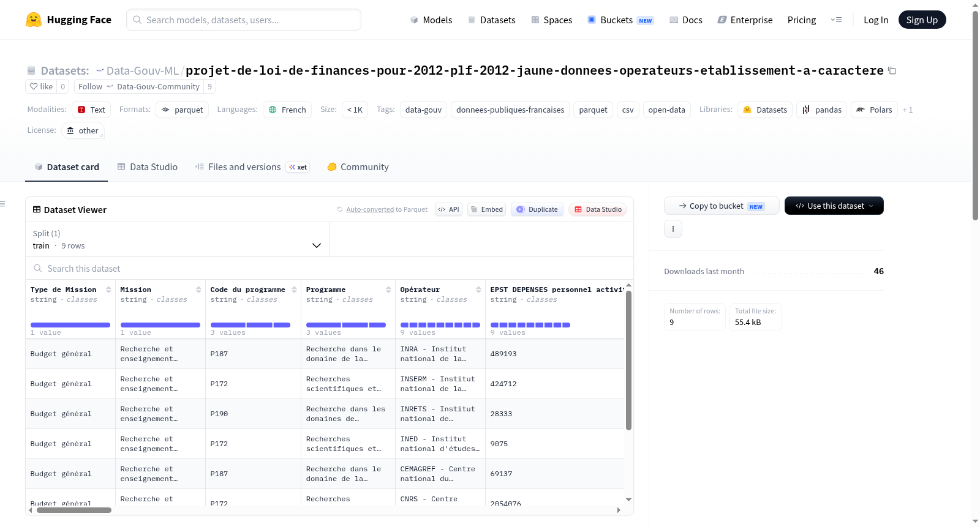Screen dimensions: 980x527
Task: Open the three-dot more options button
Action: (x=673, y=229)
